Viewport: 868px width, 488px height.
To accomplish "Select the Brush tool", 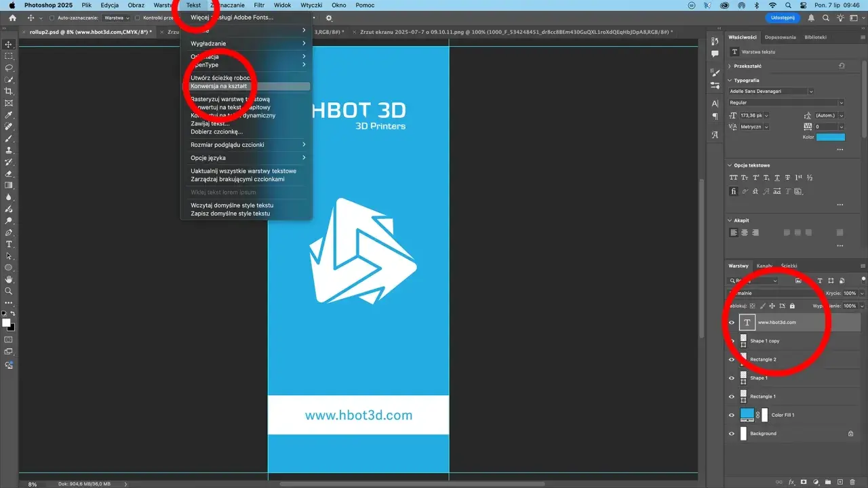I will coord(9,138).
